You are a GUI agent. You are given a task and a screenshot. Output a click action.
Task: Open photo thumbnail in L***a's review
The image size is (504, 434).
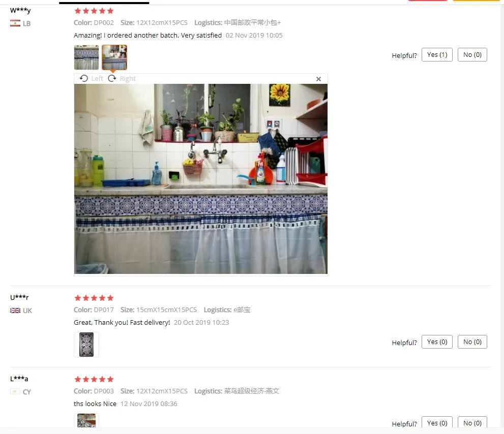pyautogui.click(x=86, y=420)
